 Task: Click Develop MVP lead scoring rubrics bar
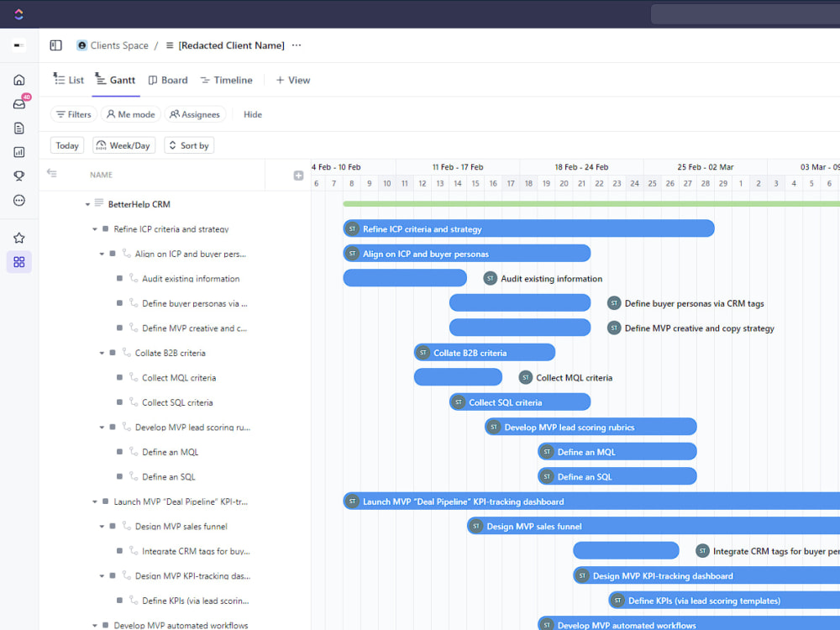(591, 427)
